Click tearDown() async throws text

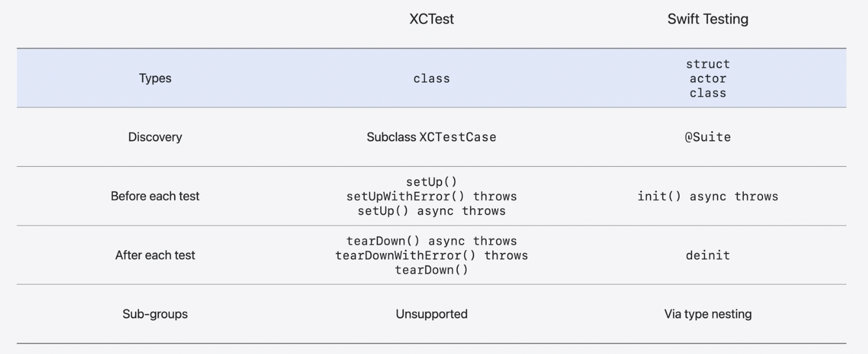432,241
